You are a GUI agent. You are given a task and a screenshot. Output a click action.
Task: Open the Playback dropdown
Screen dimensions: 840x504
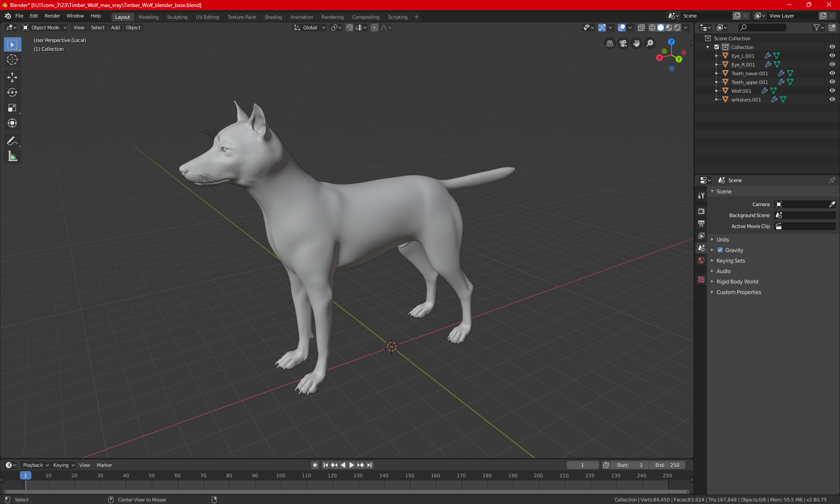(36, 465)
